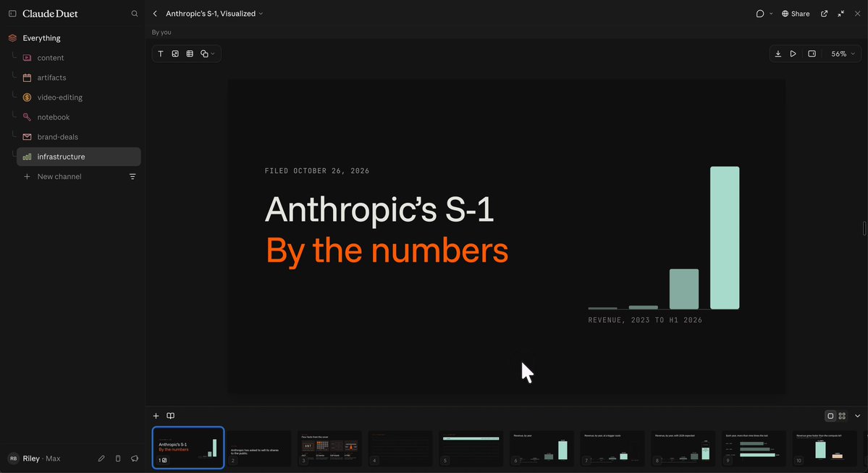This screenshot has height=473, width=868.
Task: Click the pencil edit icon in the sidebar footer
Action: pos(101,459)
